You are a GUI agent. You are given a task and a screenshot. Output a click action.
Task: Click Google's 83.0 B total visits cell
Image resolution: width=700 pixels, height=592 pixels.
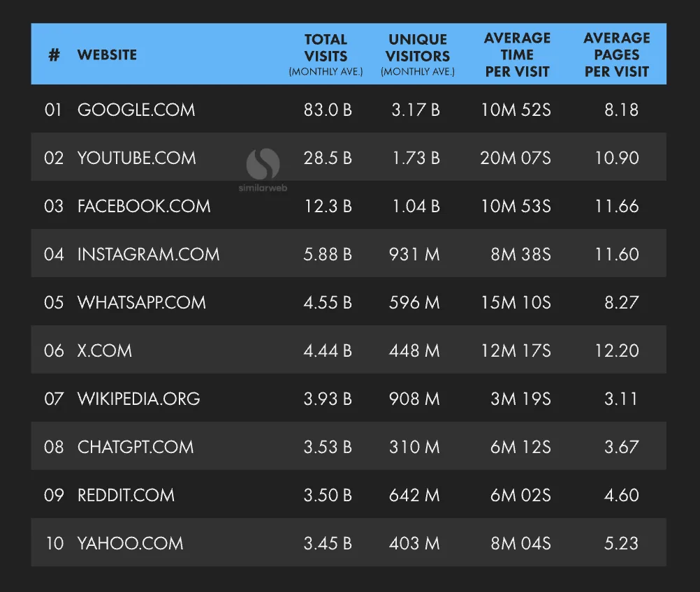(x=328, y=110)
